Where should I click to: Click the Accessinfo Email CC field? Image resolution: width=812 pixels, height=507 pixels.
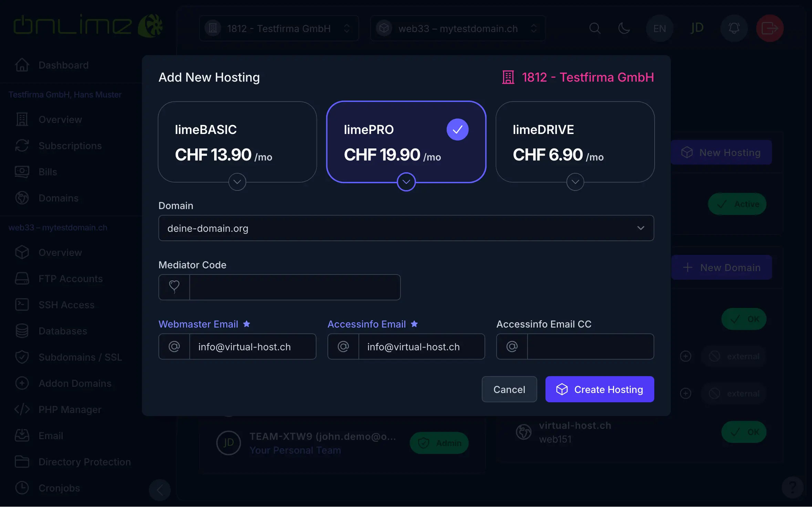590,346
